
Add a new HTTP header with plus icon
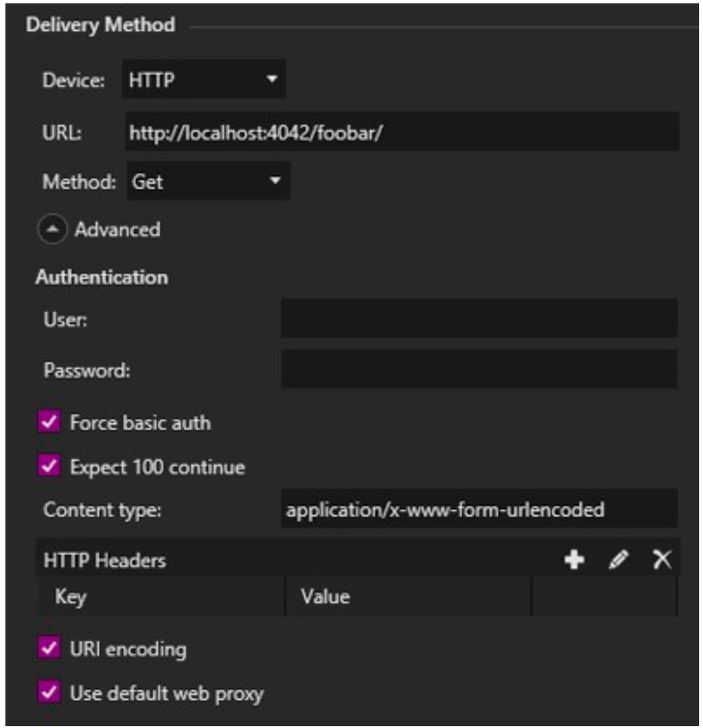(575, 559)
